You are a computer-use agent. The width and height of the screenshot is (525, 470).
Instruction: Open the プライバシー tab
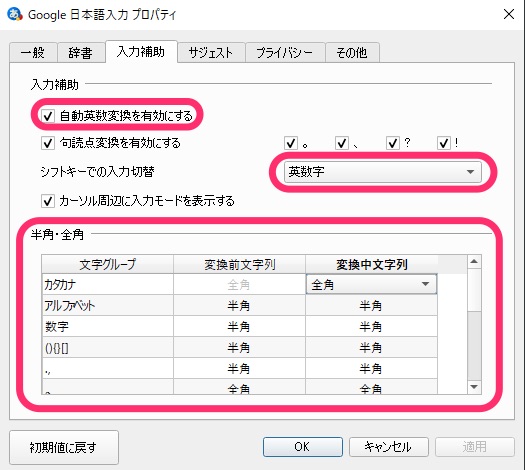pyautogui.click(x=285, y=53)
